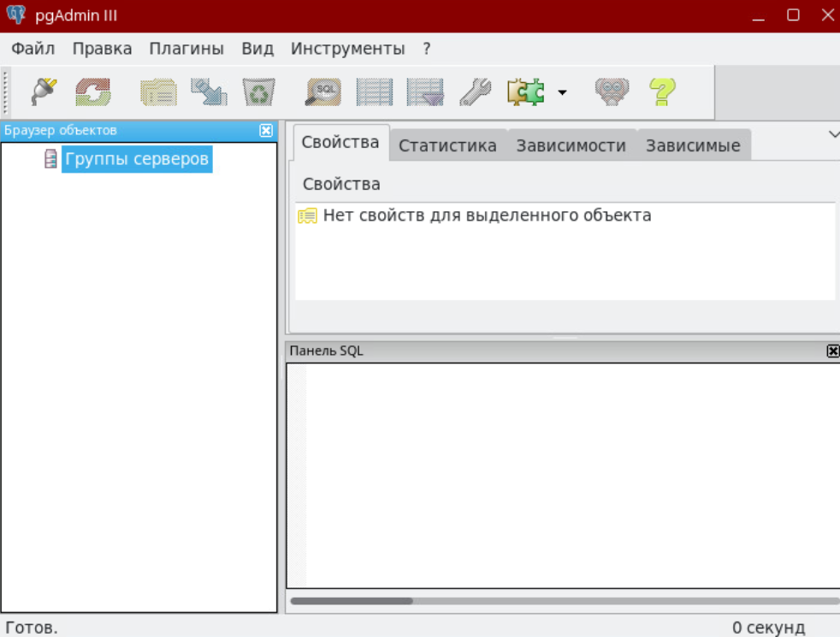This screenshot has height=637, width=840.
Task: Open the Вид menu
Action: click(x=257, y=49)
